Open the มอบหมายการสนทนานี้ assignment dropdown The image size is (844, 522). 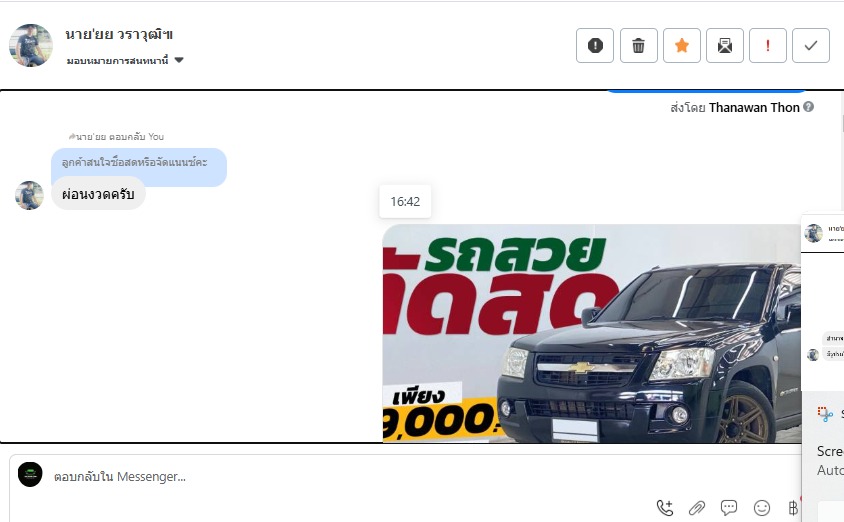125,60
